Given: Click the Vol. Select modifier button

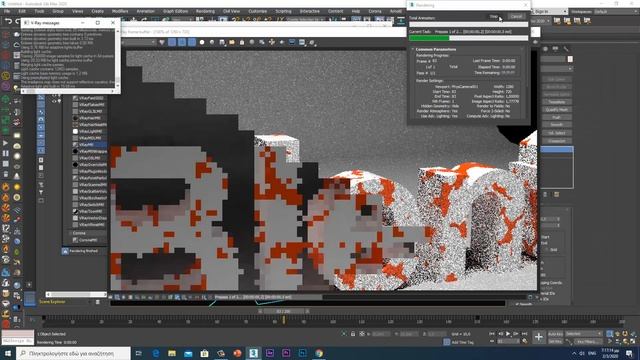Looking at the screenshot, I should coord(557,133).
